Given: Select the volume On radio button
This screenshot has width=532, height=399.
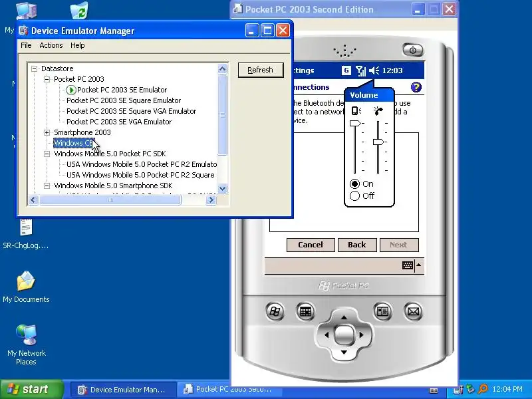Looking at the screenshot, I should click(354, 184).
